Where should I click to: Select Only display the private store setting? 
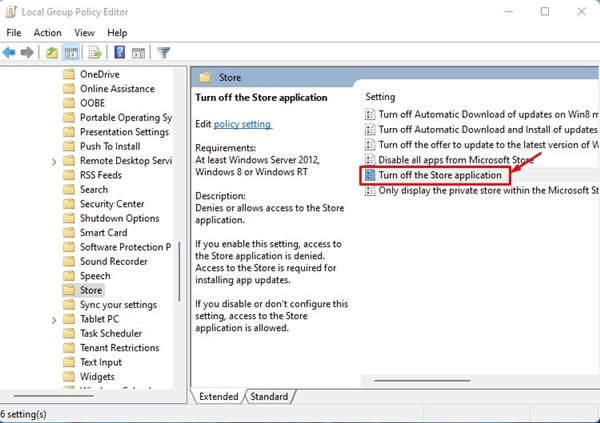point(489,190)
